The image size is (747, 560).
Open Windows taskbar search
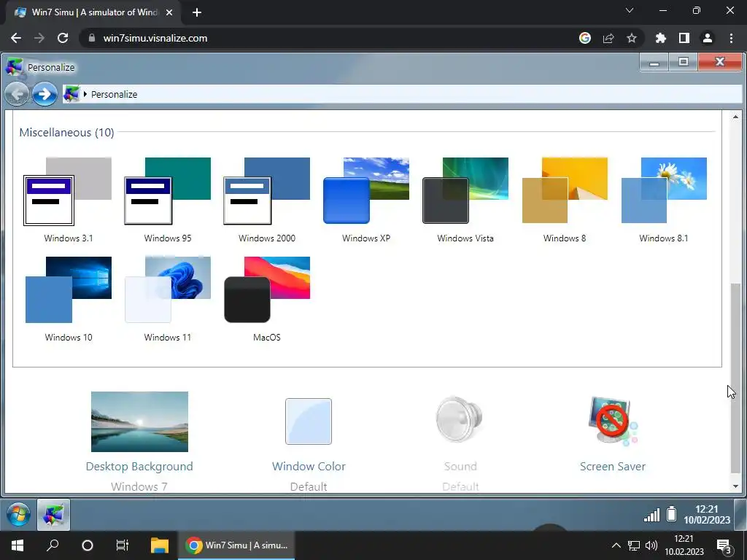click(53, 545)
